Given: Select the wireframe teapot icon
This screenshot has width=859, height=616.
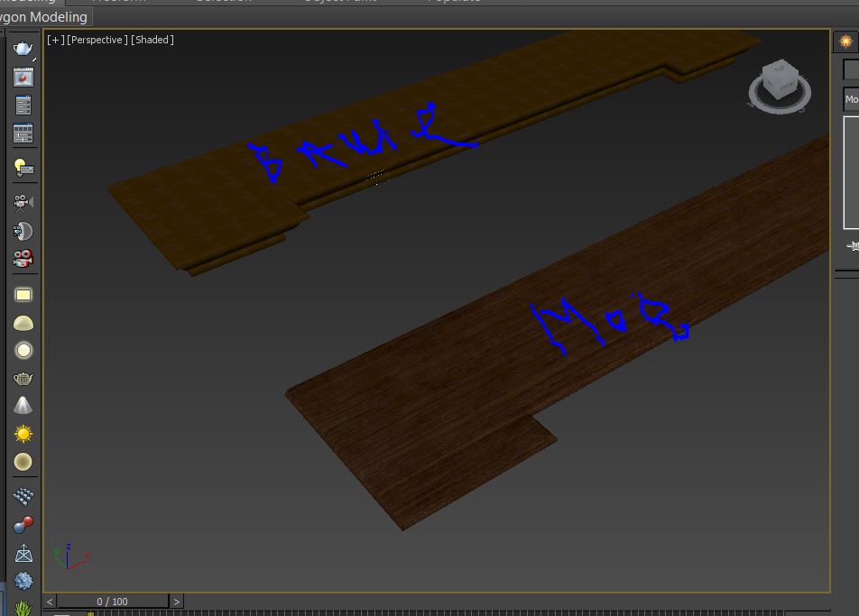Looking at the screenshot, I should point(23,378).
